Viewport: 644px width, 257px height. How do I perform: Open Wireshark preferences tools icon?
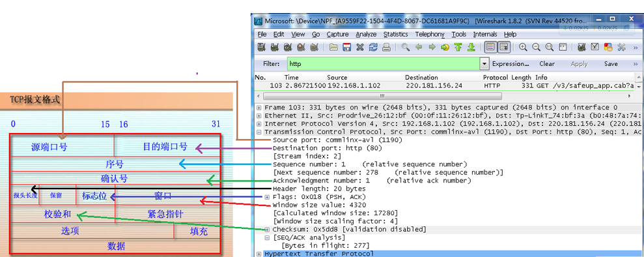(x=621, y=47)
